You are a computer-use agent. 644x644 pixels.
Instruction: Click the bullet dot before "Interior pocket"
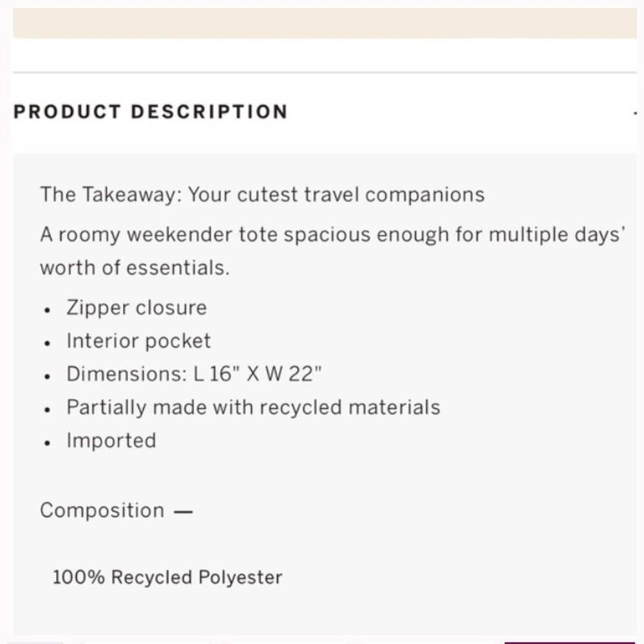pos(47,343)
